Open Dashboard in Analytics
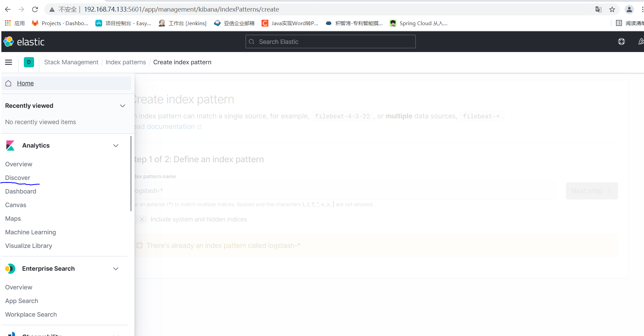644x336 pixels. (x=20, y=191)
